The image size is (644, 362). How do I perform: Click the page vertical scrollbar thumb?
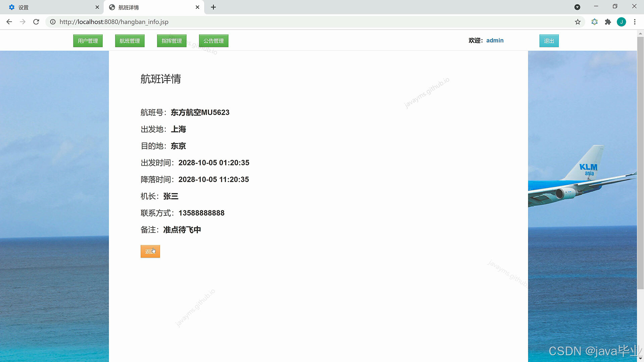pos(640,163)
